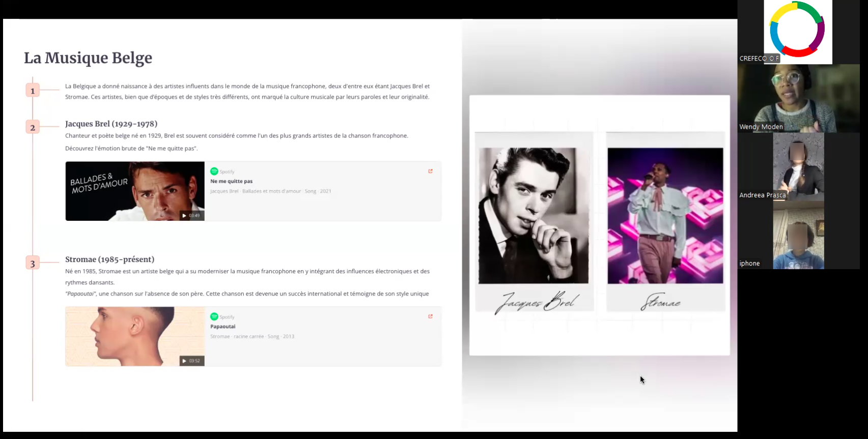Screen dimensions: 868x439
Task: Click the Spotify logo on Ne me quitte pas card
Action: pyautogui.click(x=214, y=171)
